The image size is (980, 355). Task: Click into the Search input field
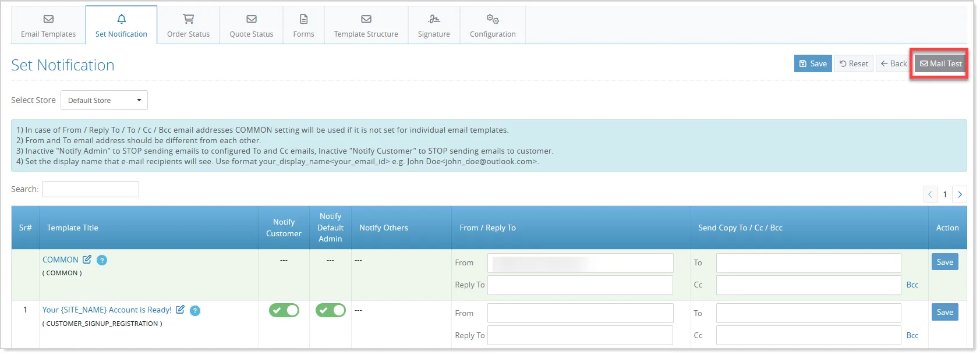pos(91,189)
